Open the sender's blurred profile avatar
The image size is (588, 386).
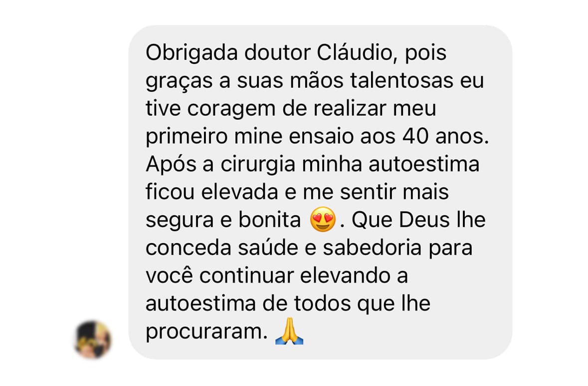point(93,340)
